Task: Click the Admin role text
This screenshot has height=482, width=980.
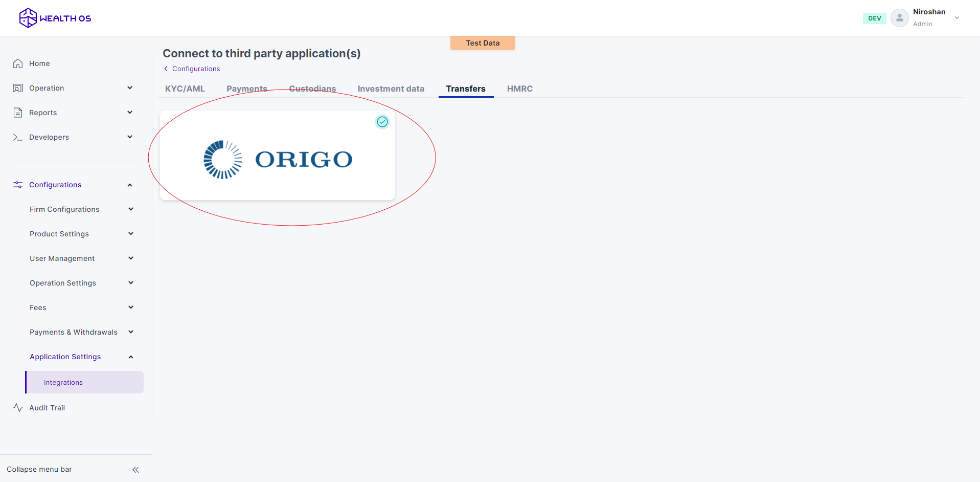Action: click(x=923, y=24)
